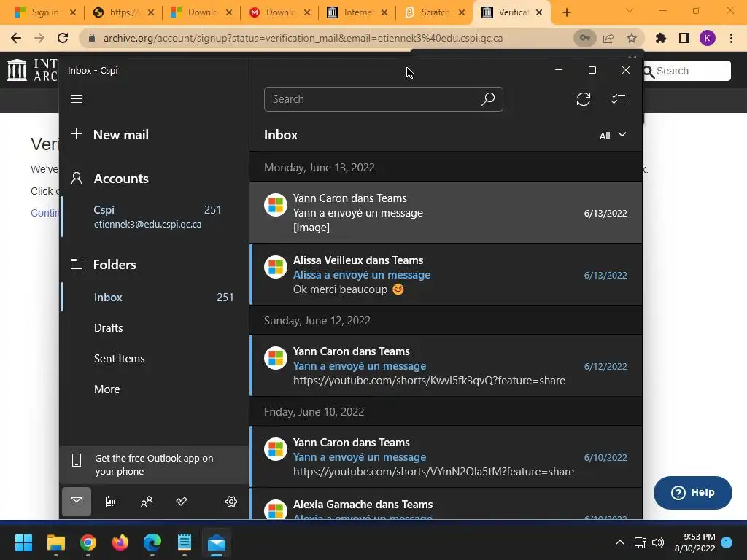Open Notepad from taskbar

point(185,542)
